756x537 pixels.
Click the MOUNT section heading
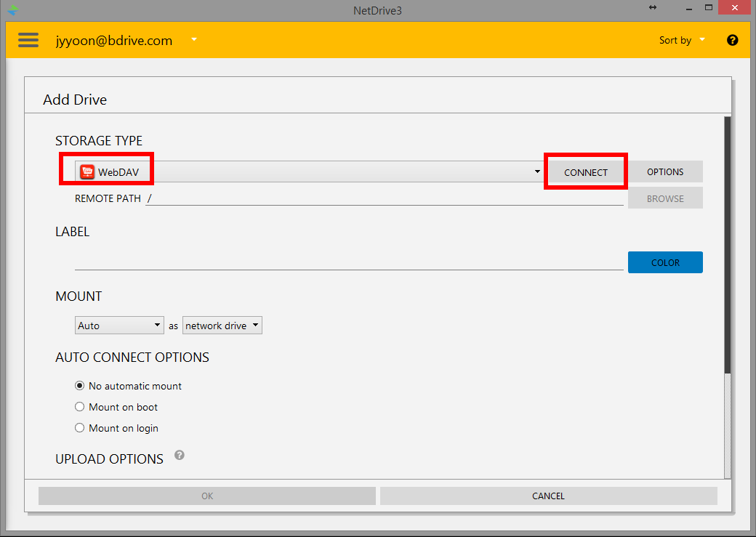pos(79,296)
